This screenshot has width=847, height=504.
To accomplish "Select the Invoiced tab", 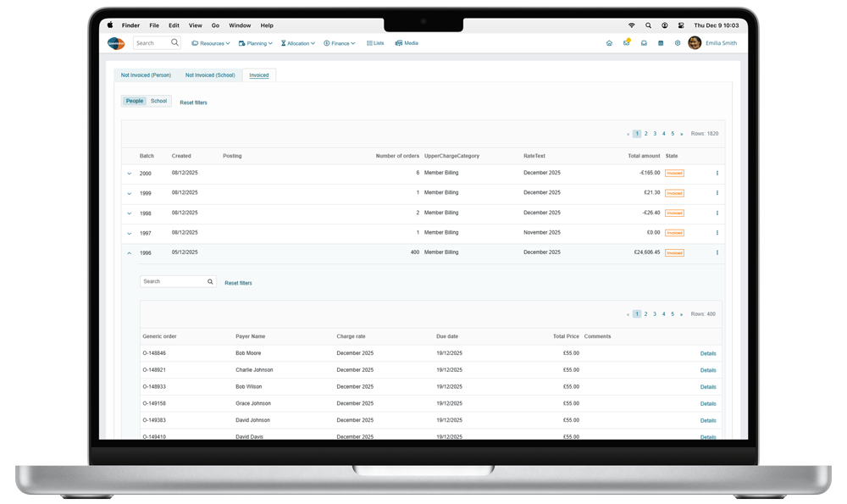I will (259, 75).
